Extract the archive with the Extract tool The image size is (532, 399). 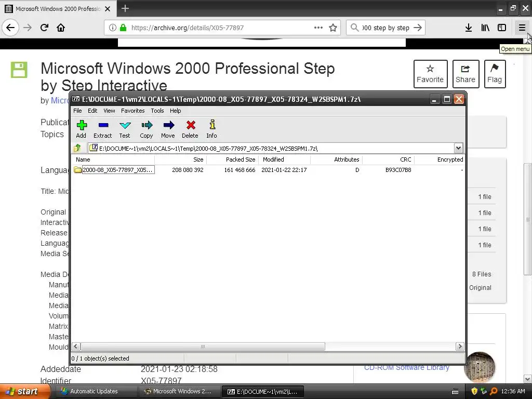(x=103, y=129)
